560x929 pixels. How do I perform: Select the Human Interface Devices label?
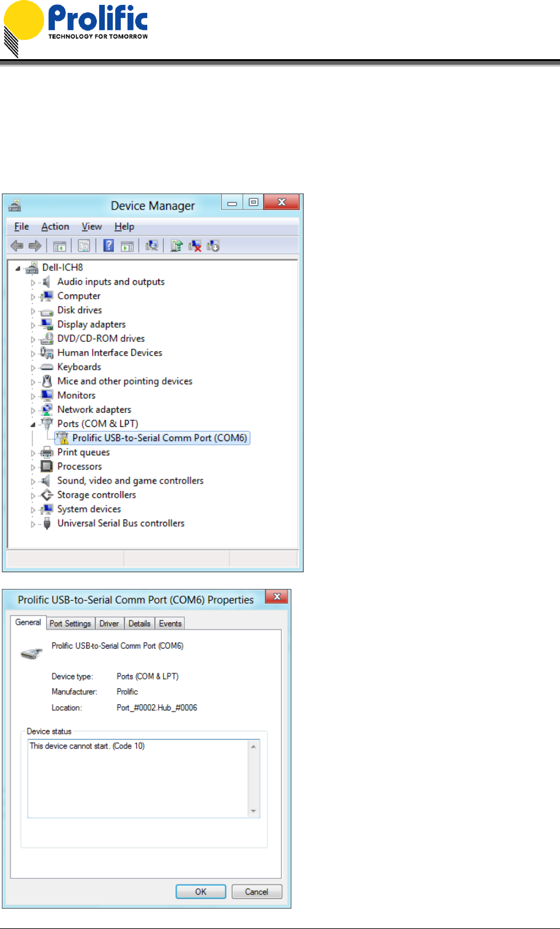(x=110, y=353)
